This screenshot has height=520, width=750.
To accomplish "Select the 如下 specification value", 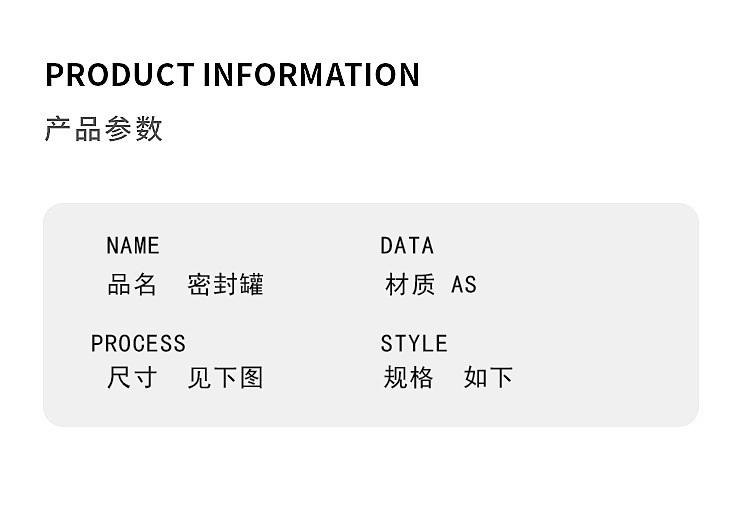I will pyautogui.click(x=489, y=378).
